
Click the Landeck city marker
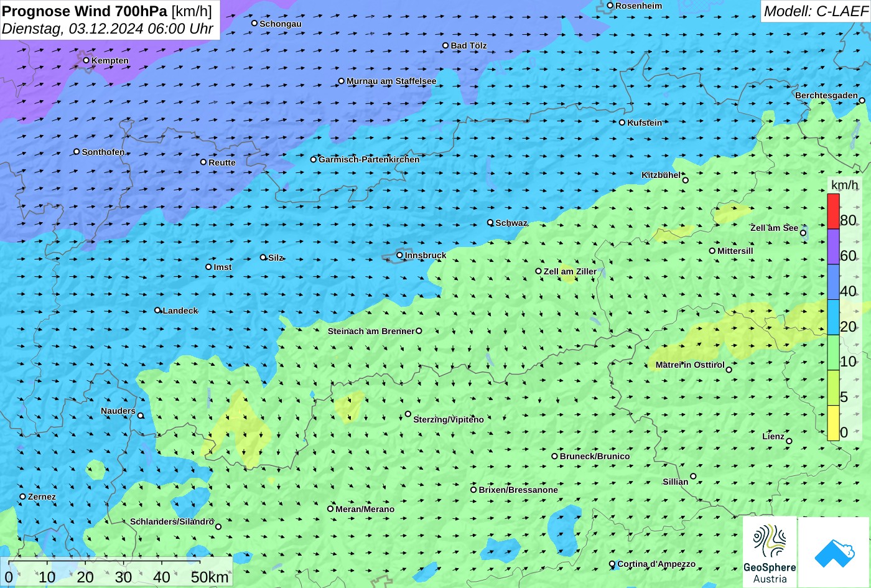[157, 310]
